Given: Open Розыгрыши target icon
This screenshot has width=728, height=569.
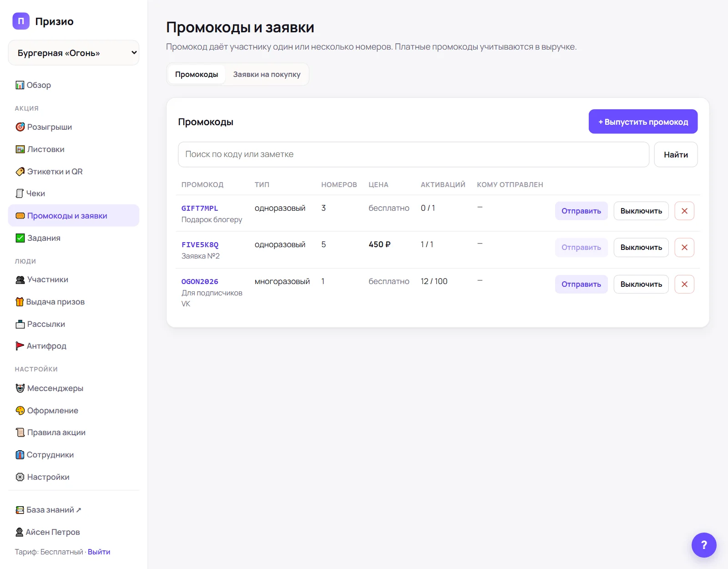Looking at the screenshot, I should pos(20,127).
